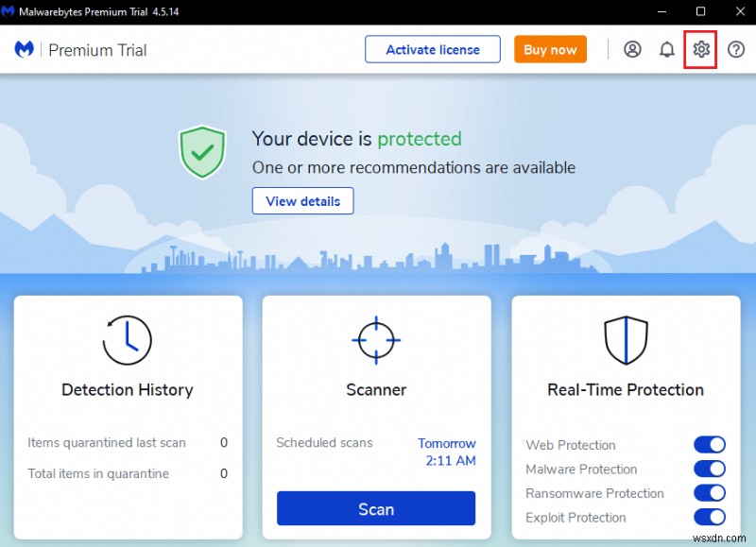Open the Detection History card
This screenshot has height=547, width=756.
(128, 389)
